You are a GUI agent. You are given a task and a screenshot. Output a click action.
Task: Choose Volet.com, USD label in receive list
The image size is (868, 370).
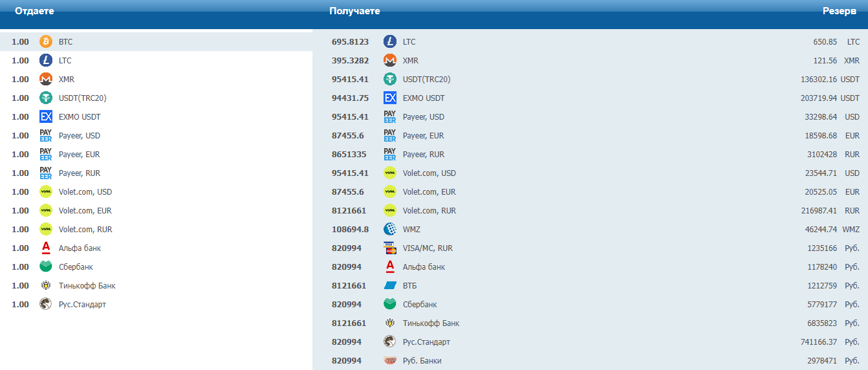click(x=429, y=173)
